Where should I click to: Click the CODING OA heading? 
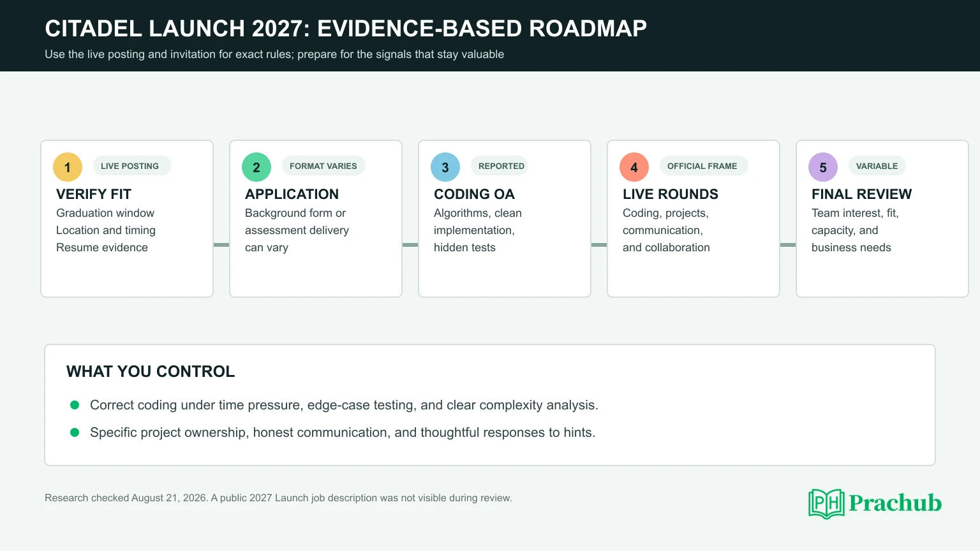pos(474,194)
